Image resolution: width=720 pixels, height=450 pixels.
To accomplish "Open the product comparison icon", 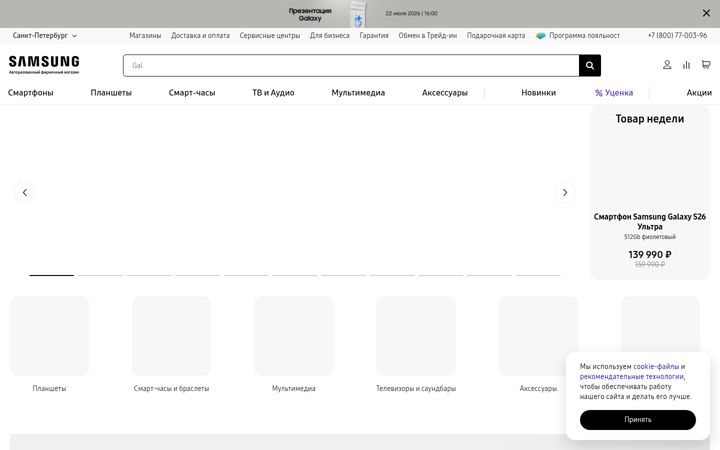I will coord(686,65).
